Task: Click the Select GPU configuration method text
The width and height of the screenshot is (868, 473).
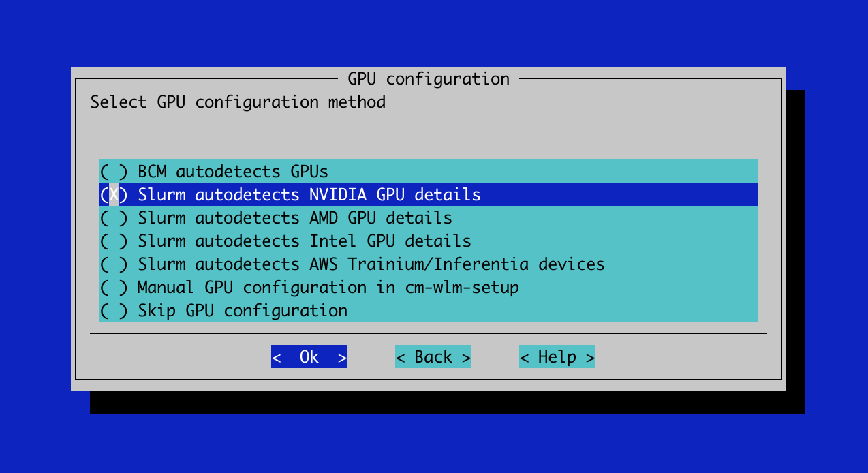Action: coord(238,102)
